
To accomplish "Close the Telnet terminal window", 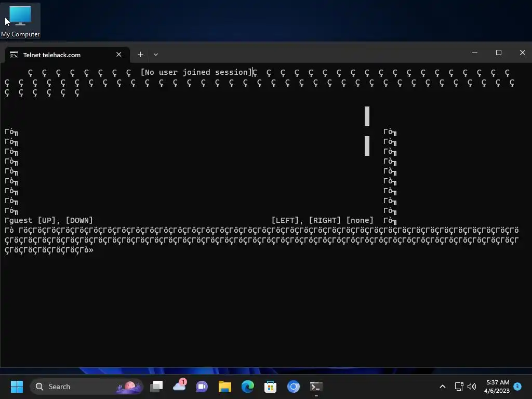I will 522,52.
